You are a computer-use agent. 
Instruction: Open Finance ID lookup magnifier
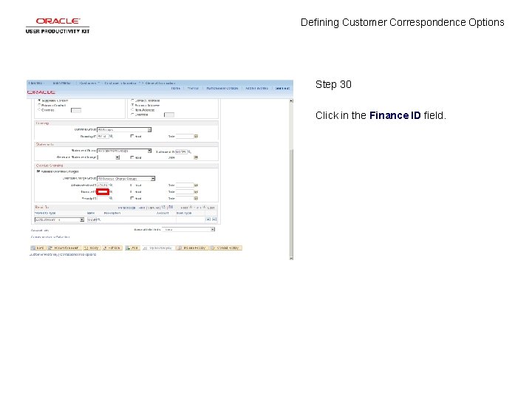(x=111, y=191)
